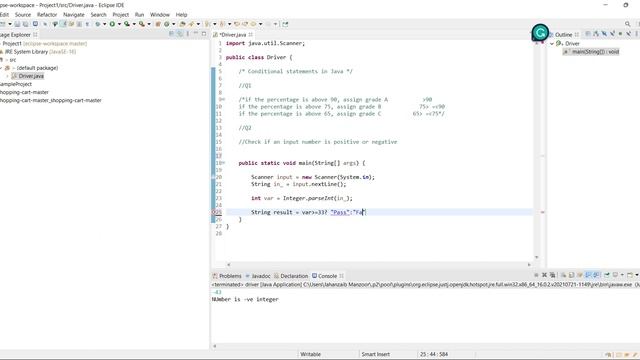
Task: Open the Search menu
Action: tap(98, 14)
